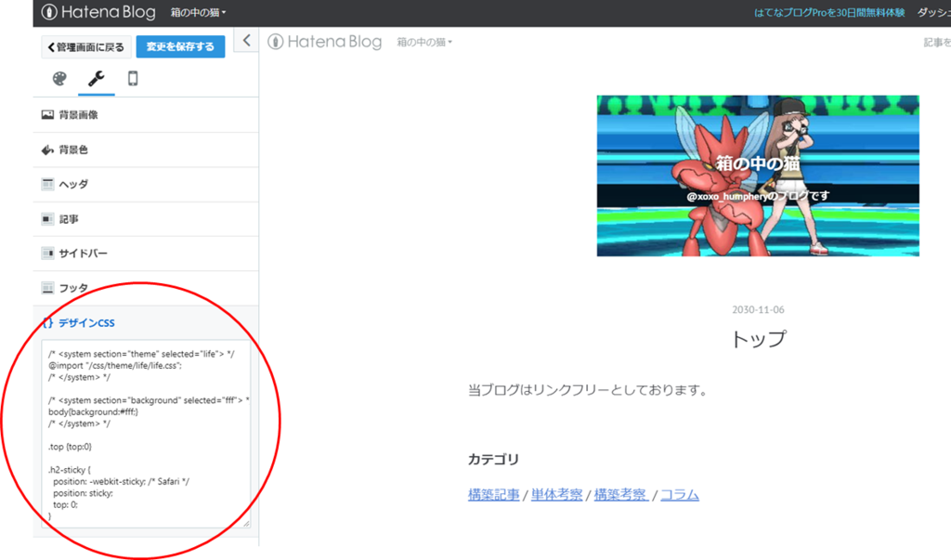Select the wrench customize tab
This screenshot has height=560, width=951.
pos(97,79)
